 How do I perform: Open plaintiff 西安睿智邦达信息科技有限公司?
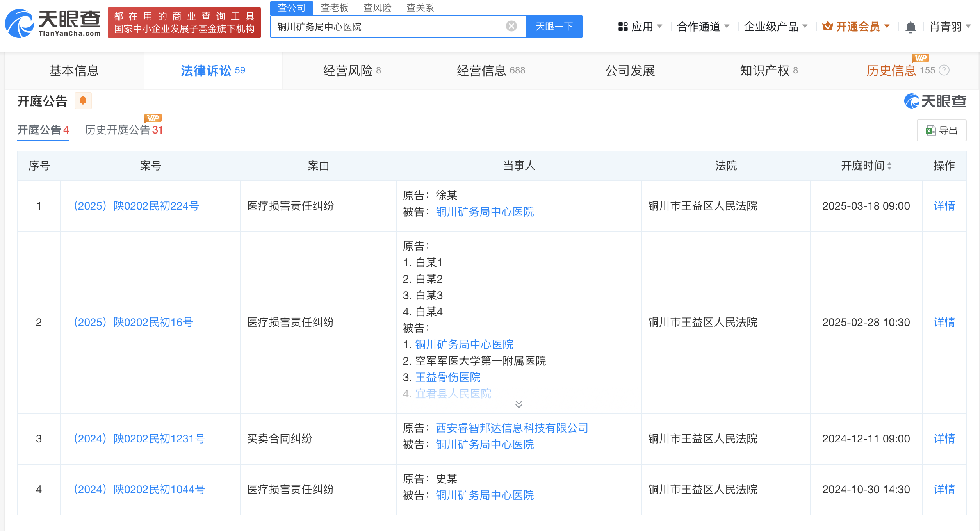click(512, 428)
